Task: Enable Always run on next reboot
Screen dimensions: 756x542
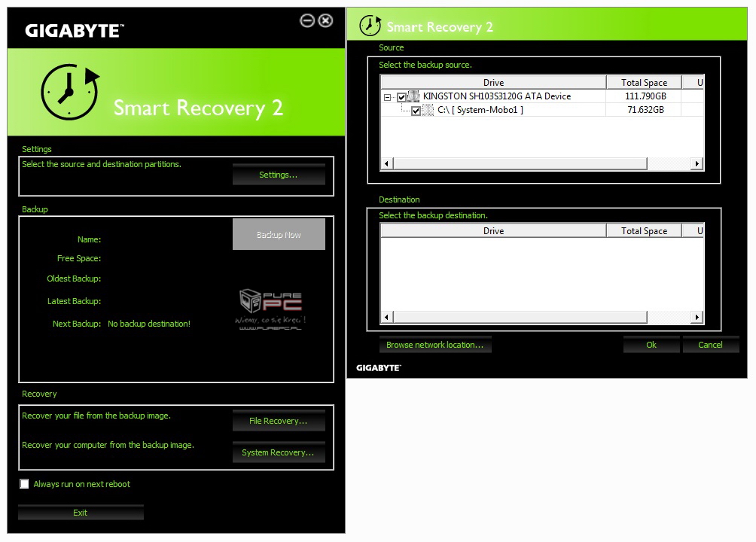Action: [25, 484]
